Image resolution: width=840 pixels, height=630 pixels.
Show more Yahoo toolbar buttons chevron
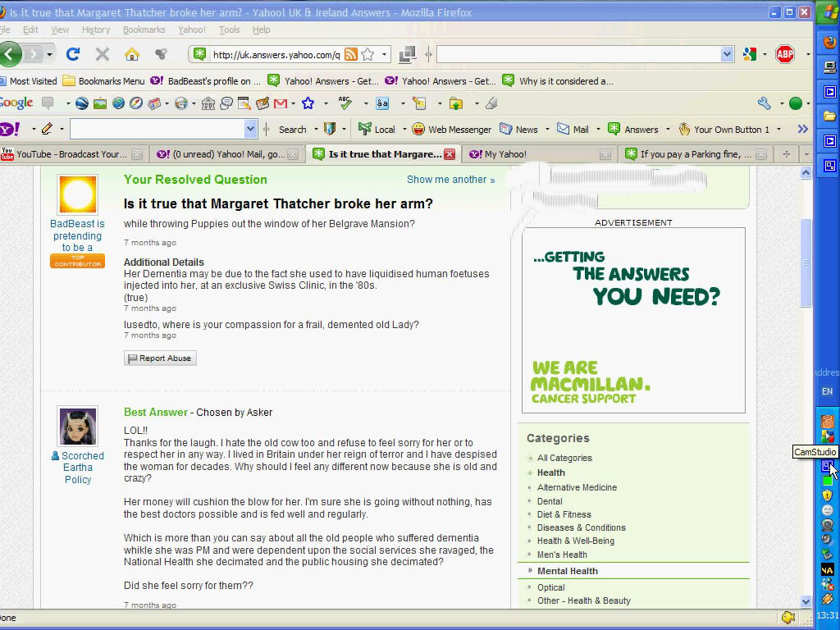(802, 129)
